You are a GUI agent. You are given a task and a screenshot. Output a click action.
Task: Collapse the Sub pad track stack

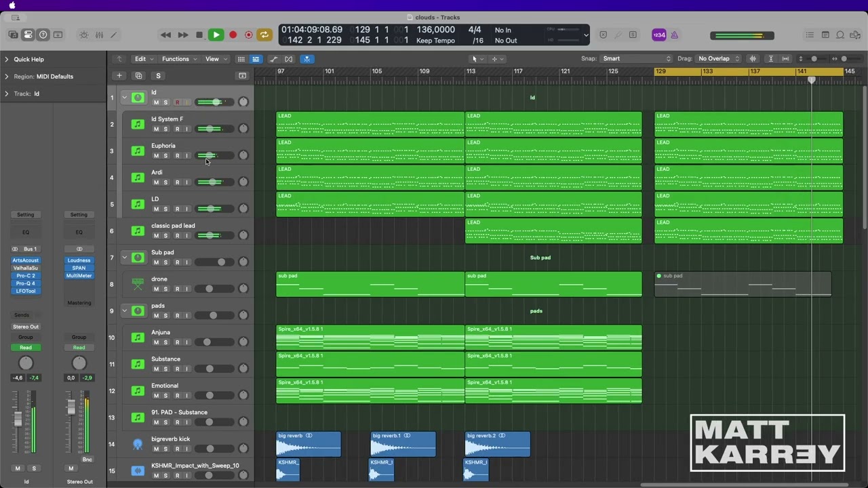point(124,258)
